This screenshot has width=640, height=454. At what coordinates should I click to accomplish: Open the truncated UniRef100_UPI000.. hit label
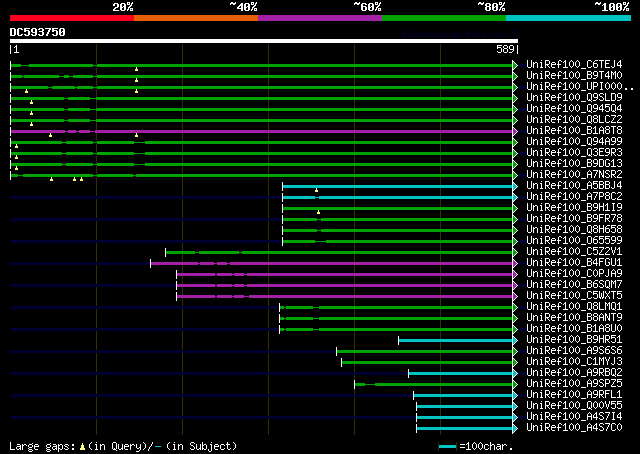(580, 87)
